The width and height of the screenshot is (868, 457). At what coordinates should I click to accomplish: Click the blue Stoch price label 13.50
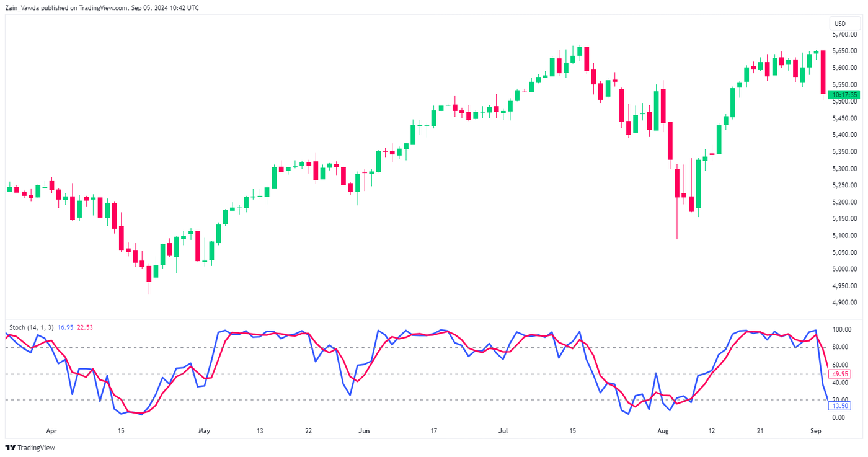pos(839,405)
